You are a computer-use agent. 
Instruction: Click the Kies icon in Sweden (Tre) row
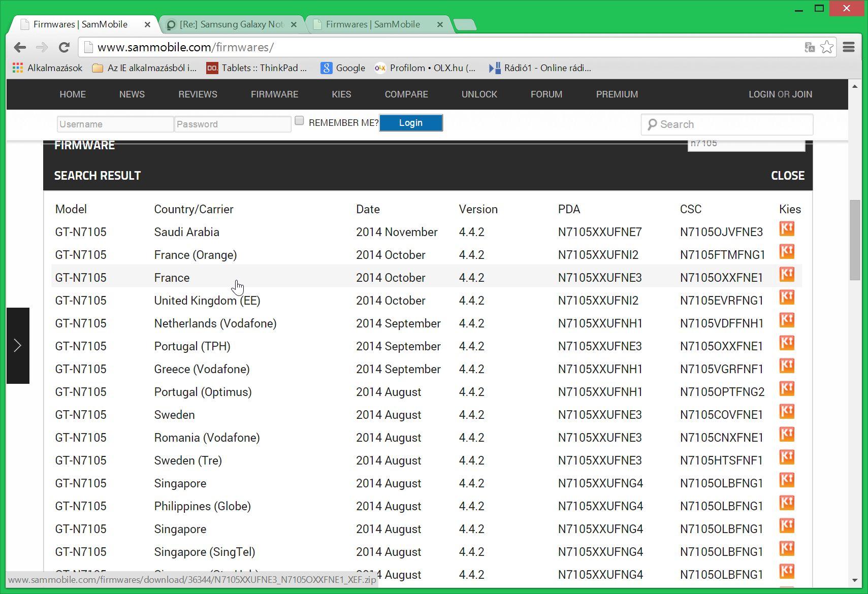tap(787, 457)
